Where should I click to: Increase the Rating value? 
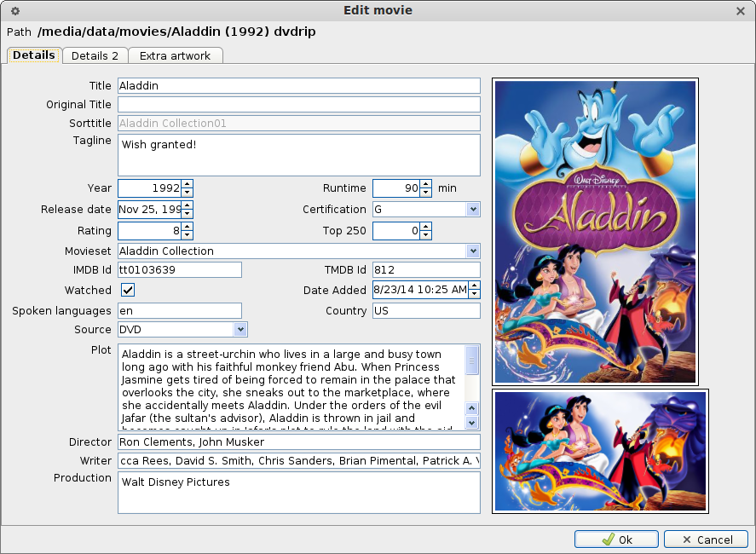click(188, 226)
